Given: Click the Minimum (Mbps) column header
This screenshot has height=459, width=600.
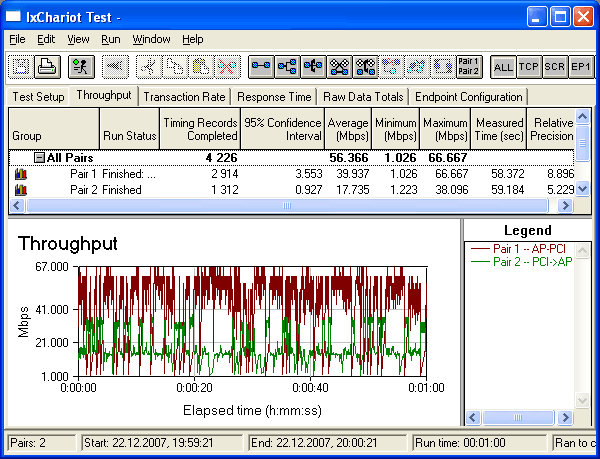Looking at the screenshot, I should coord(396,129).
